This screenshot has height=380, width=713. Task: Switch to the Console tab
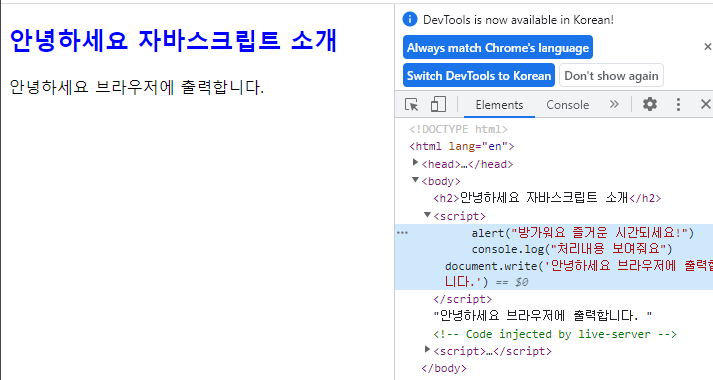point(567,105)
